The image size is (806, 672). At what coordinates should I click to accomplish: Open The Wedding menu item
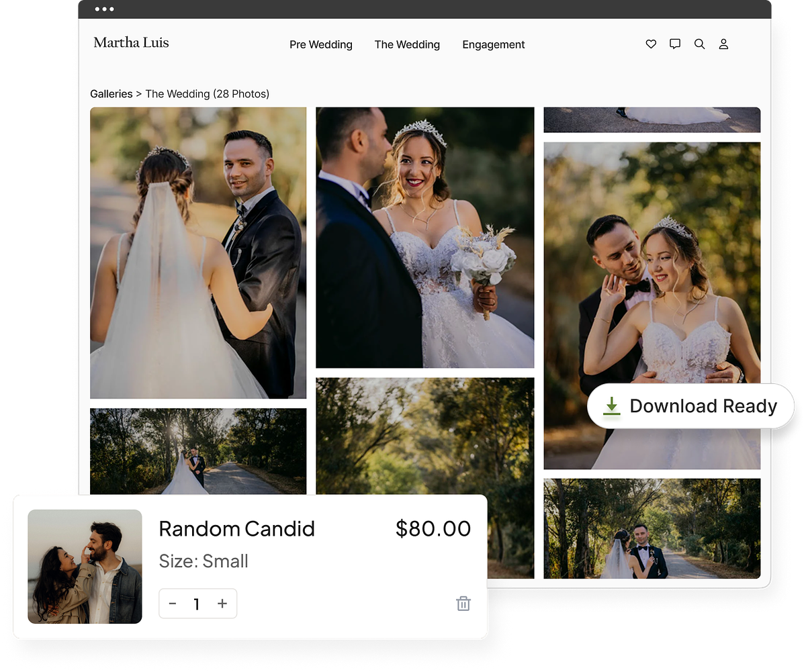[x=407, y=45]
